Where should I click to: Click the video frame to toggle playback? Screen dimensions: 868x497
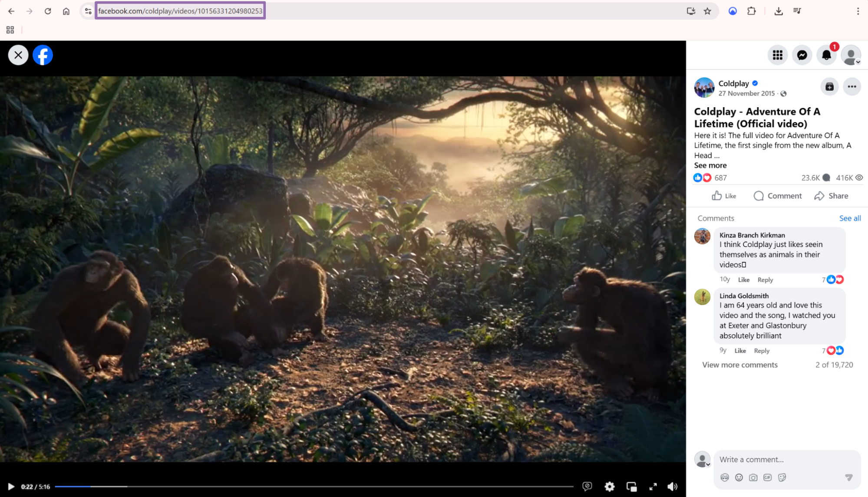point(343,269)
